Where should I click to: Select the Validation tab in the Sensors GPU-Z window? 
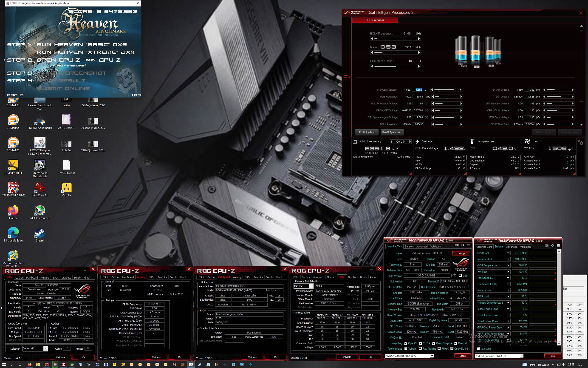click(525, 247)
